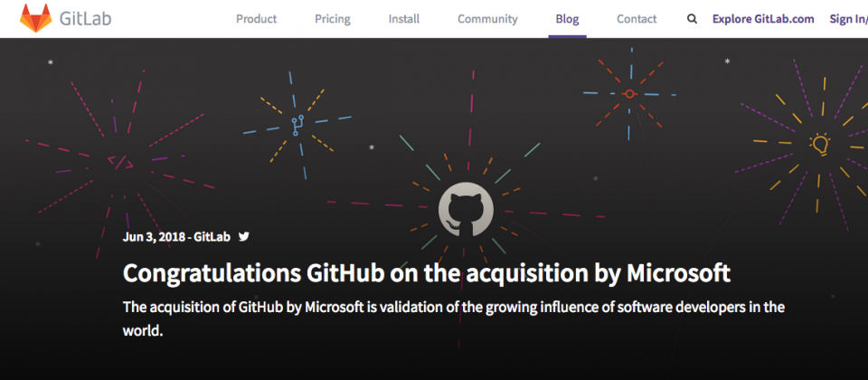This screenshot has width=868, height=380.
Task: Click the GitLab wordmark text beside logo
Action: [85, 19]
